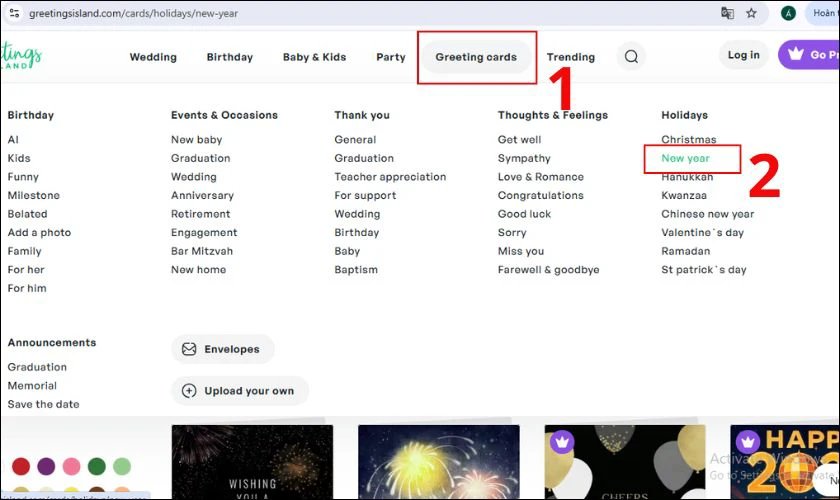This screenshot has width=840, height=500.
Task: Click the envelope icon in Envelopes button
Action: click(x=189, y=349)
